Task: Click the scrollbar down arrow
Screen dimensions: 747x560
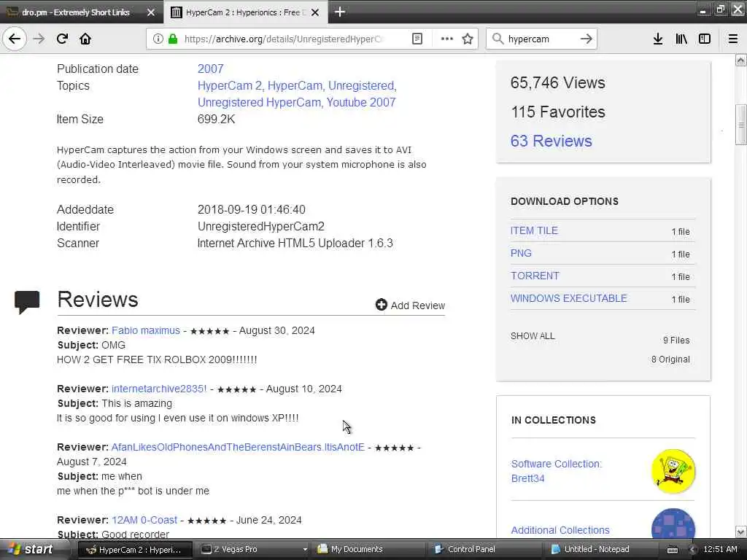Action: [x=740, y=532]
